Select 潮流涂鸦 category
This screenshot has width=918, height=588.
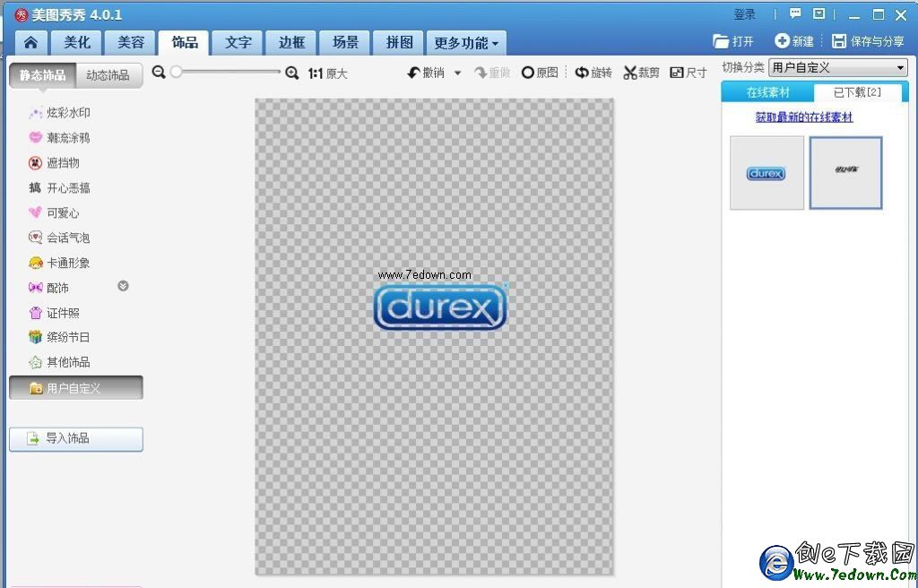coord(60,138)
